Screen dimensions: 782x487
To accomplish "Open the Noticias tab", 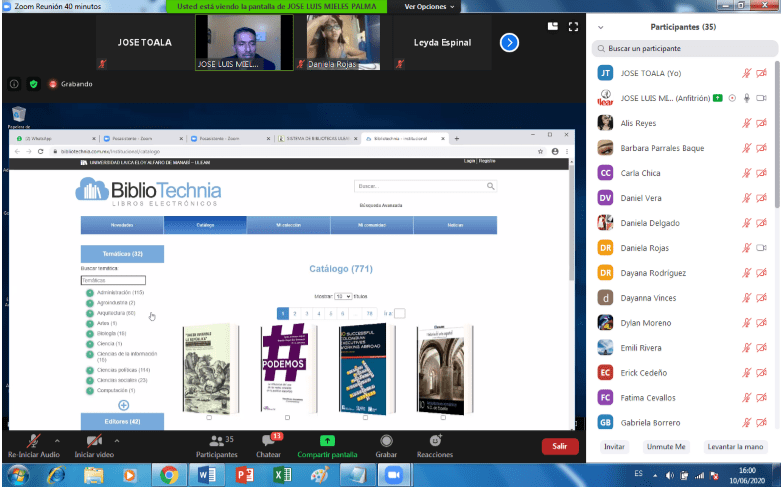I will coord(455,225).
